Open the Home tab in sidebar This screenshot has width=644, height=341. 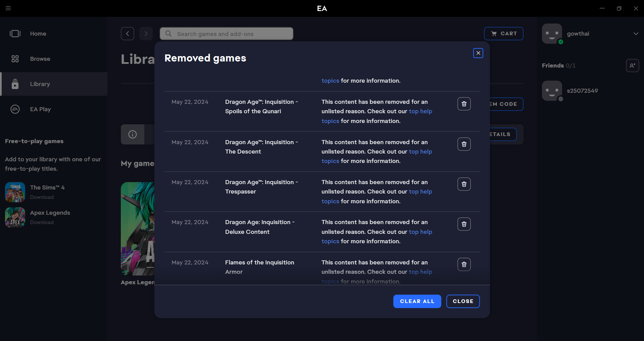pyautogui.click(x=38, y=34)
